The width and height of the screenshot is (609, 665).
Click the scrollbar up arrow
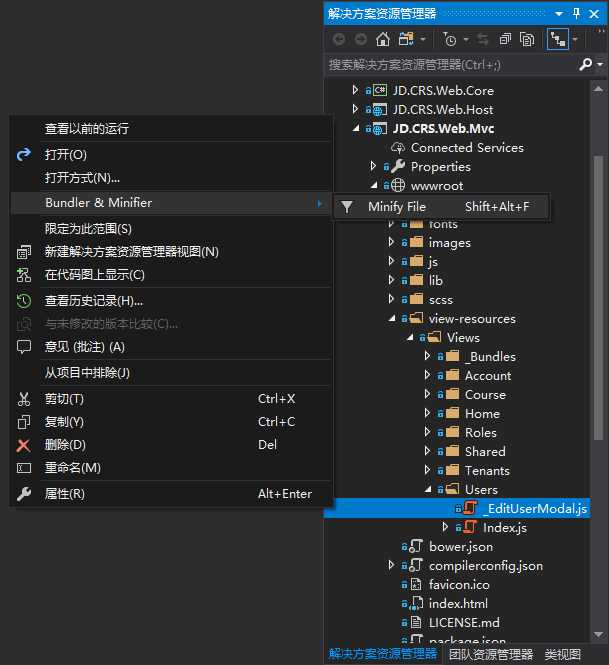tap(598, 89)
